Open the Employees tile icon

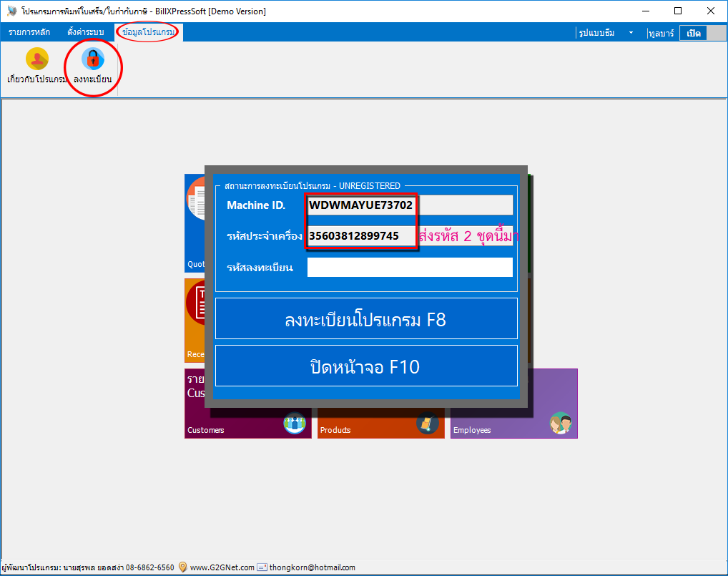coord(561,423)
